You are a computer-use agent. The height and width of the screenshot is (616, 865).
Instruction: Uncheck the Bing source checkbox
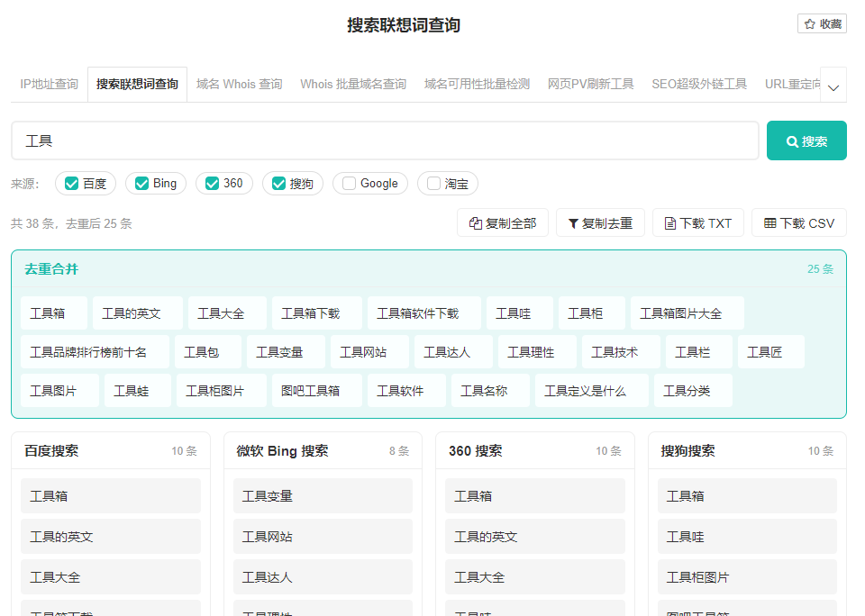[141, 184]
